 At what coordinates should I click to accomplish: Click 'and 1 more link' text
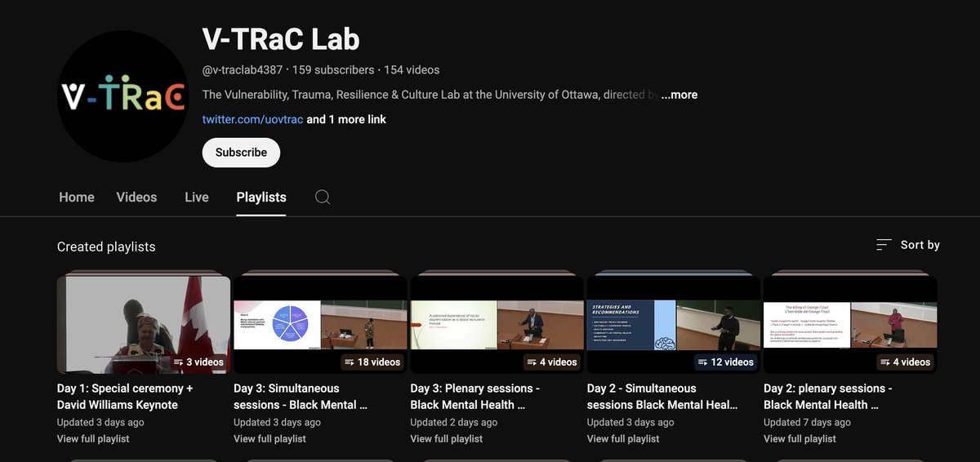click(346, 119)
